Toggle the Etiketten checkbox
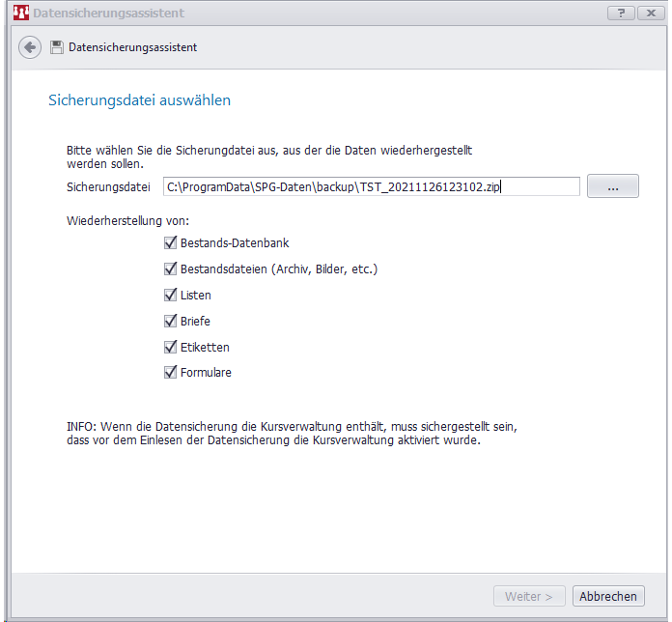 pyautogui.click(x=171, y=347)
